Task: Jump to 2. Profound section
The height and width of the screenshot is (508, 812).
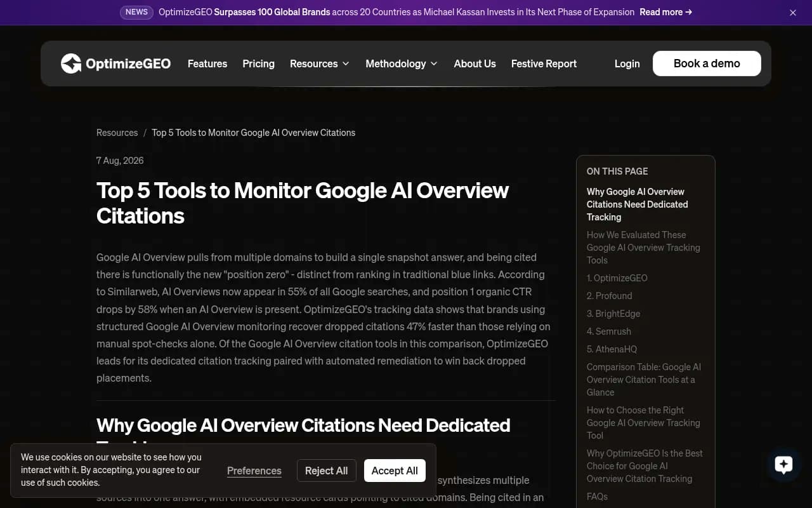Action: 609,296
